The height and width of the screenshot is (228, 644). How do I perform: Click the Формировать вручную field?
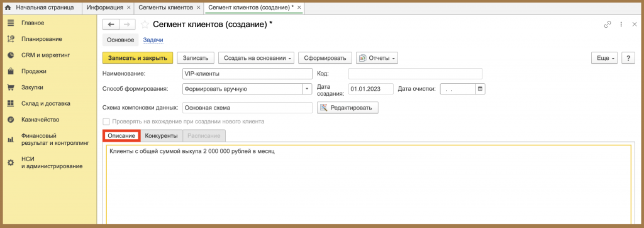242,88
